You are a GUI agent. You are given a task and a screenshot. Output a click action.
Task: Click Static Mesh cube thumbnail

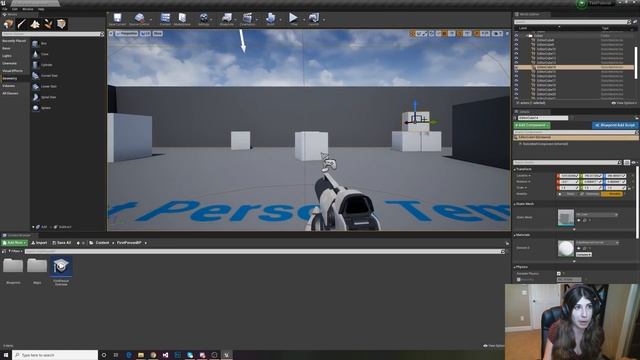click(566, 218)
